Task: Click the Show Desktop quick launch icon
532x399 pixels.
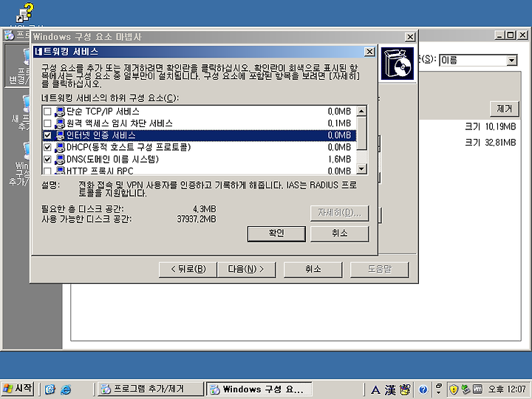Action: point(50,389)
